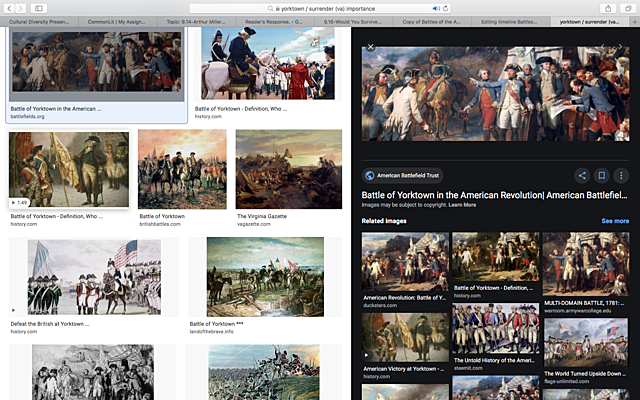This screenshot has width=640, height=400.
Task: Open the MULTI-DOMAIN BATTLE, 1781 related image
Action: [x=586, y=264]
